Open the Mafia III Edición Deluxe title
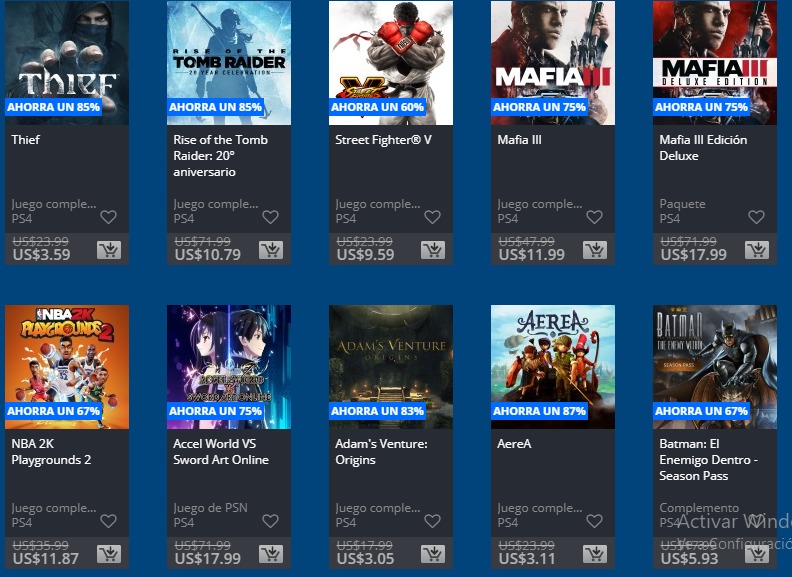This screenshot has width=792, height=577. 703,148
